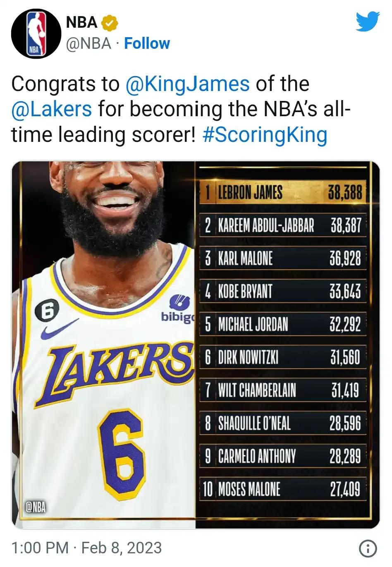Open the tweet info icon
The image size is (392, 567).
(368, 548)
